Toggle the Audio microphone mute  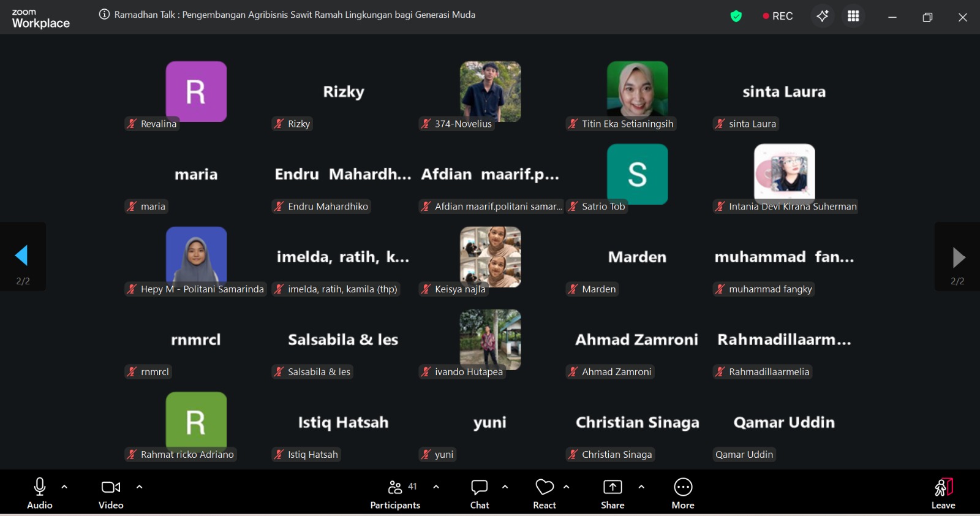point(40,493)
